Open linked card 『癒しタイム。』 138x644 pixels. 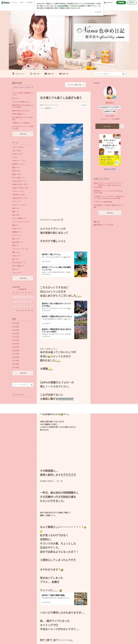[64, 258]
